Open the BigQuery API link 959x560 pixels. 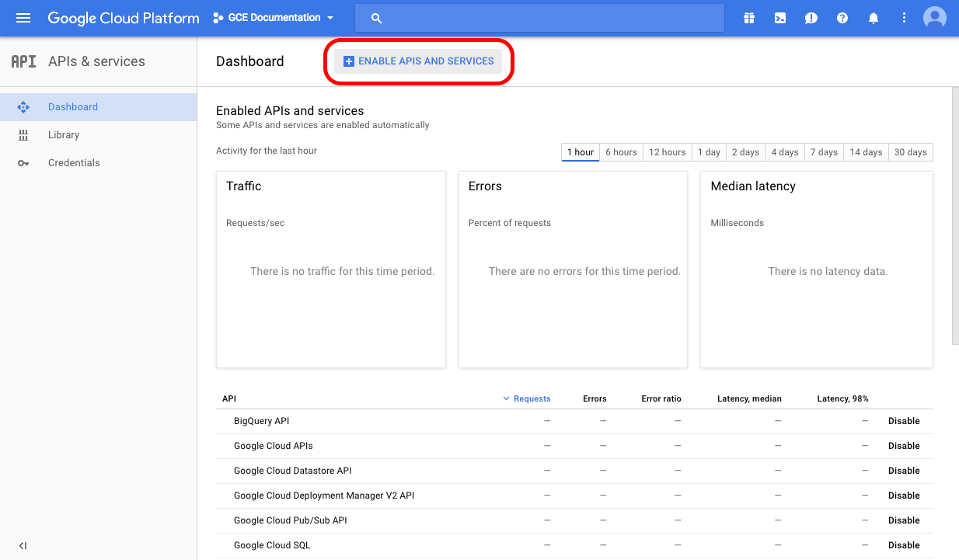point(261,421)
